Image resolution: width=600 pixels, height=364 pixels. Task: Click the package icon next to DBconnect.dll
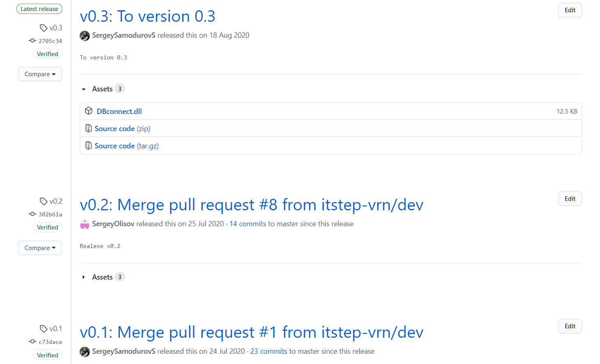point(89,111)
